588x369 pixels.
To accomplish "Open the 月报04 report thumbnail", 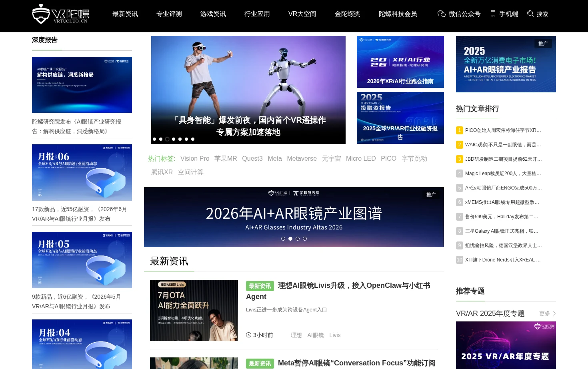I will pos(82,344).
